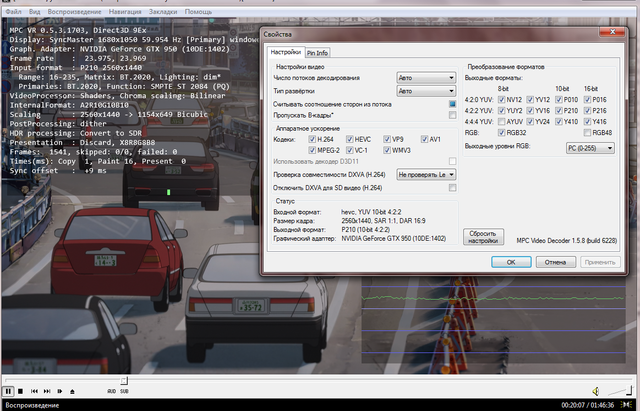This screenshot has height=411, width=640.
Task: Click the P210 (10-bit 4:2:2) output format value
Action: [x=366, y=230]
